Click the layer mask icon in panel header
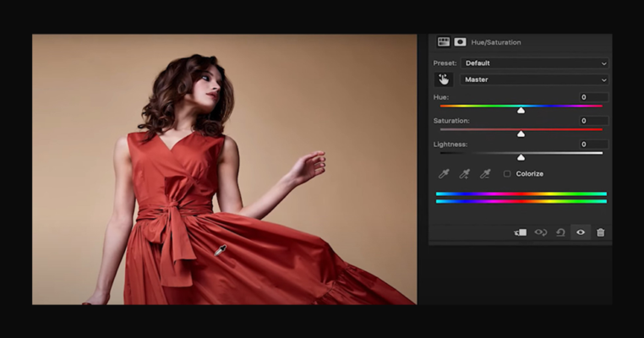Screen dimensions: 644x338 (x=460, y=42)
